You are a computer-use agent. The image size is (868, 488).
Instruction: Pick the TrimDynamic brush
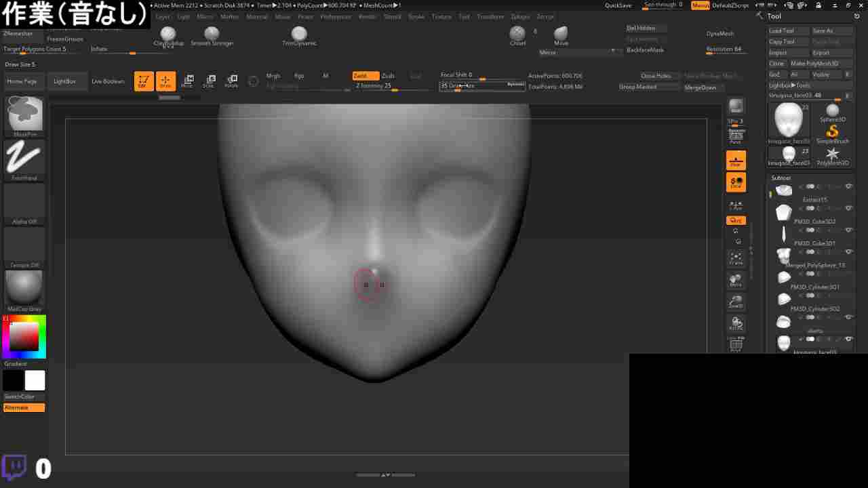[x=299, y=34]
